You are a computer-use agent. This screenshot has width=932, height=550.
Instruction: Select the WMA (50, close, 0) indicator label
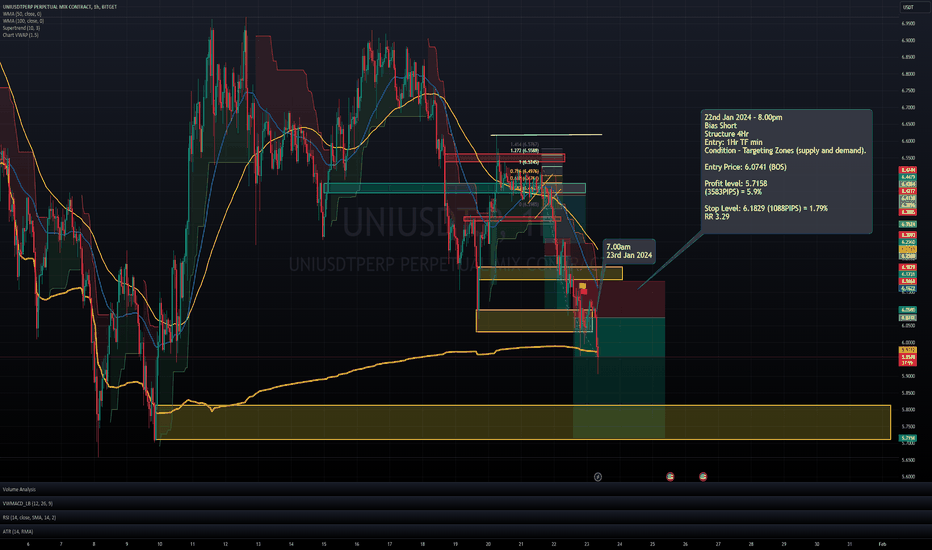pyautogui.click(x=22, y=14)
